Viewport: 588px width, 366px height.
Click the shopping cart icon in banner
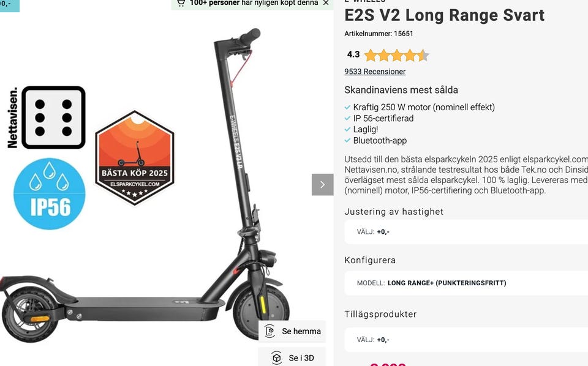point(181,3)
